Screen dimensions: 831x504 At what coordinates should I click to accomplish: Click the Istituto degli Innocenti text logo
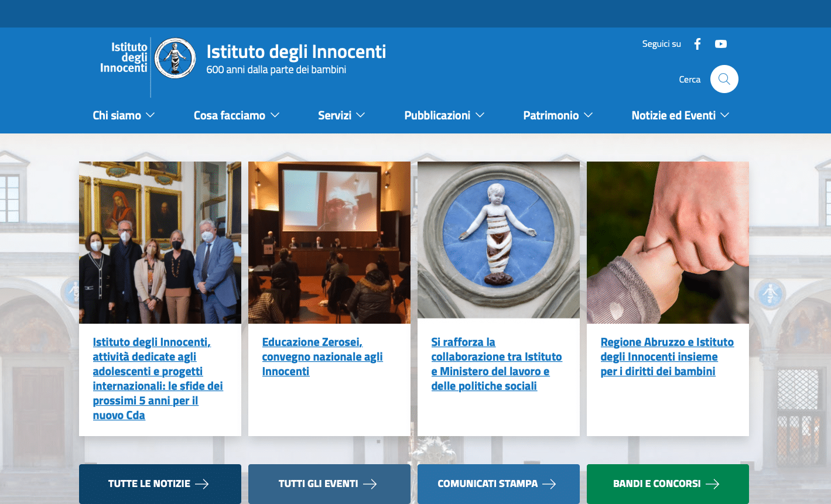click(x=124, y=57)
